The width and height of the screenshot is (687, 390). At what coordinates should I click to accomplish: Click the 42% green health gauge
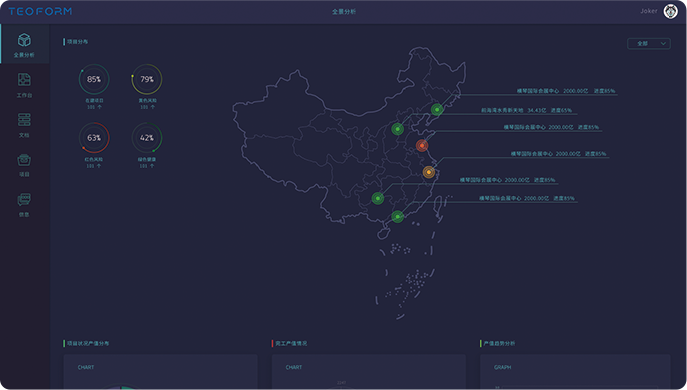coord(147,138)
